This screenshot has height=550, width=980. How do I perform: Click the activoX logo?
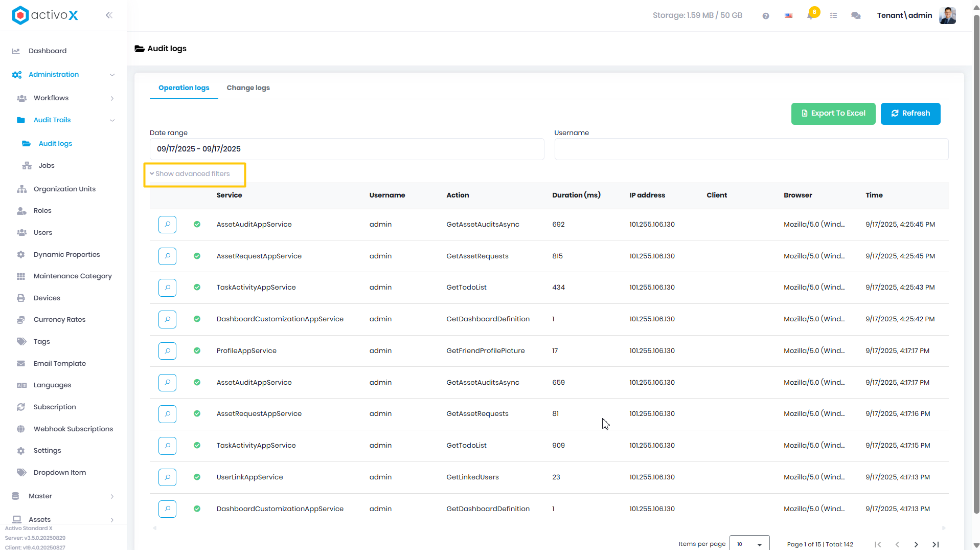coord(45,15)
